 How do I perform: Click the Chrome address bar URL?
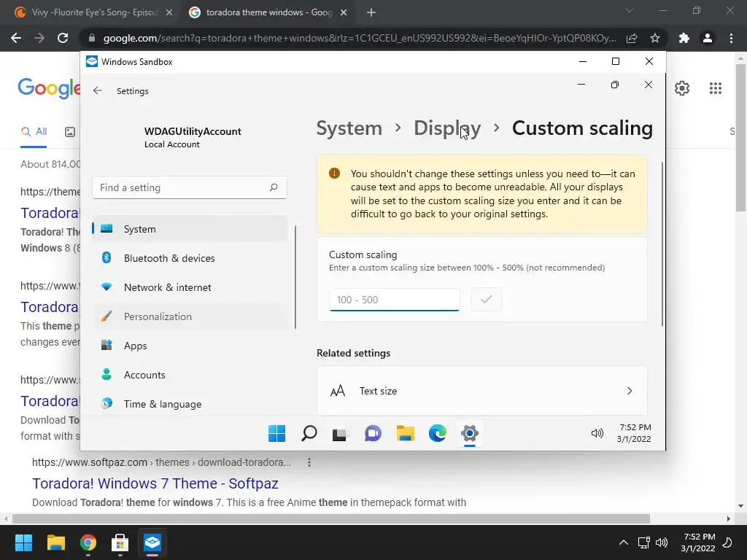pos(360,38)
